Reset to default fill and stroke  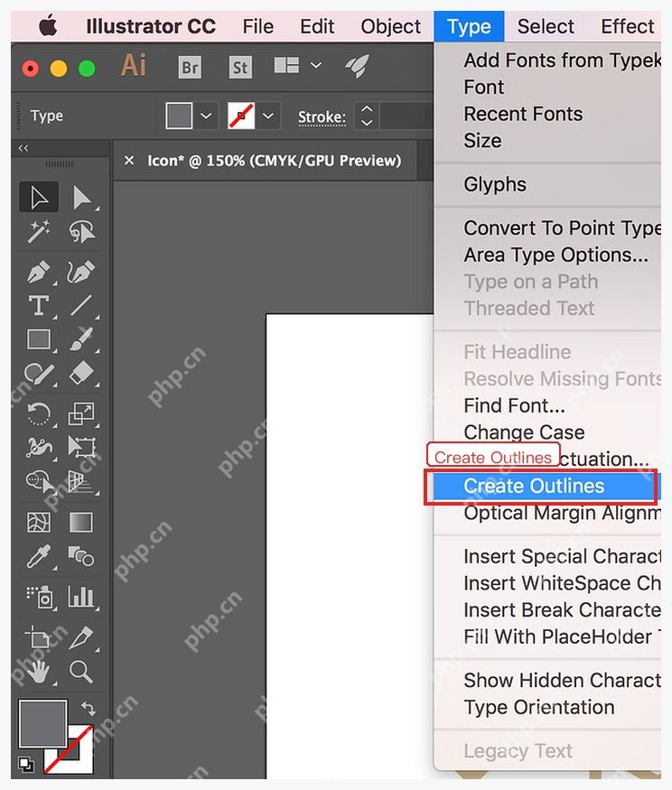coord(26,765)
